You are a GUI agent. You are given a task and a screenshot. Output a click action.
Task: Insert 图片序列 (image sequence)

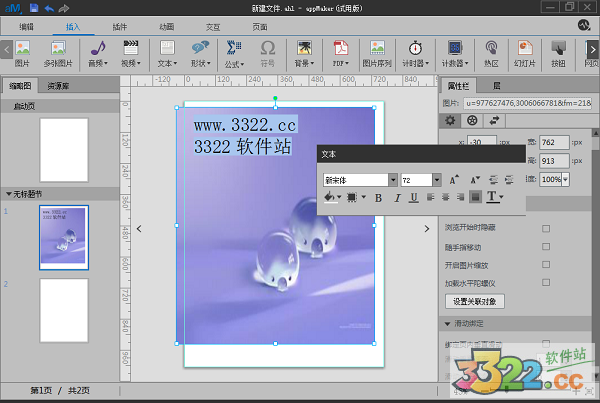[x=377, y=51]
